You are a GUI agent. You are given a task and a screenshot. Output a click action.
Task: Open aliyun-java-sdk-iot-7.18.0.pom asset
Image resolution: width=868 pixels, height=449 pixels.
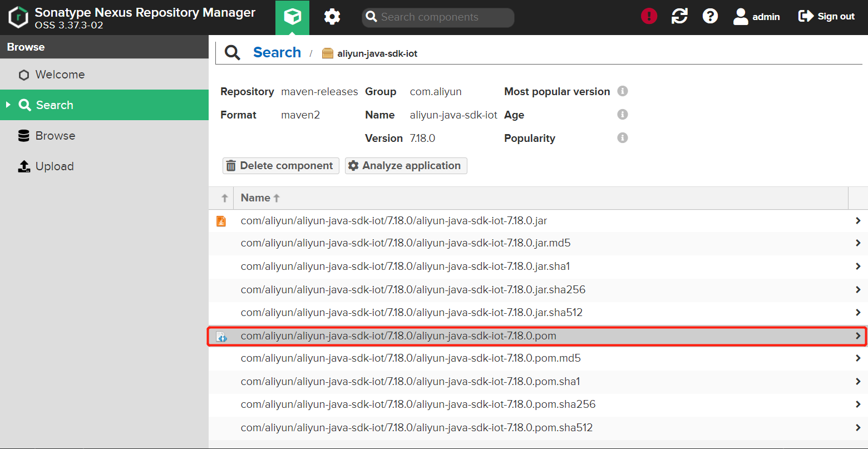[538, 336]
